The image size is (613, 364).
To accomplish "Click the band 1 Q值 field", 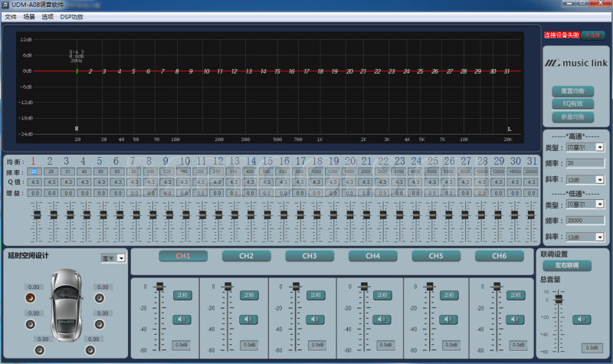I will (x=34, y=182).
